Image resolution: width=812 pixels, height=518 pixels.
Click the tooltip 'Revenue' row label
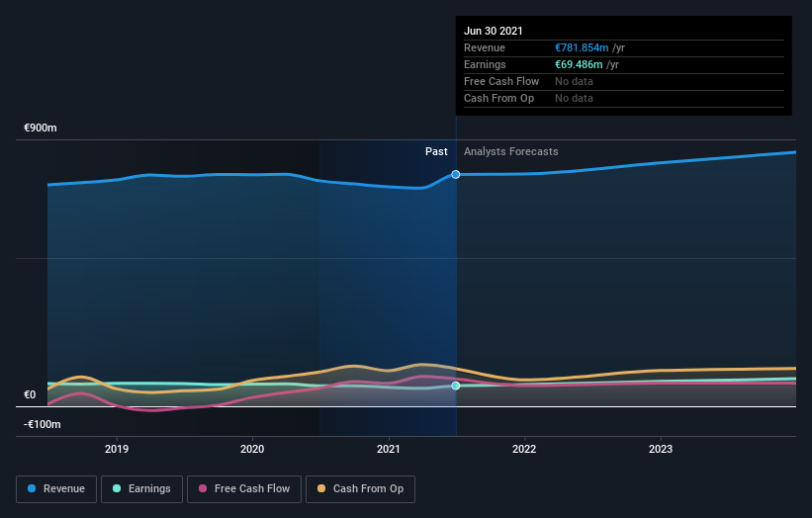tap(485, 47)
